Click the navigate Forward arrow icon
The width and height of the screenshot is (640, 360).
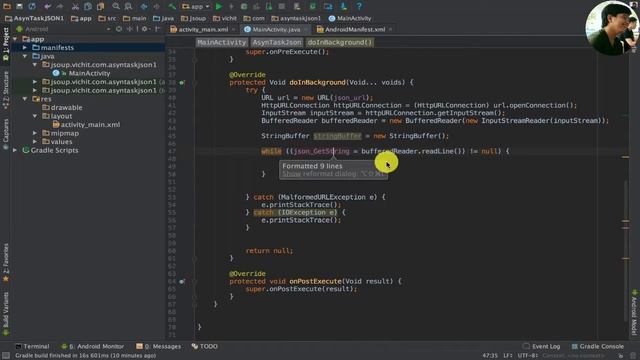(x=156, y=6)
